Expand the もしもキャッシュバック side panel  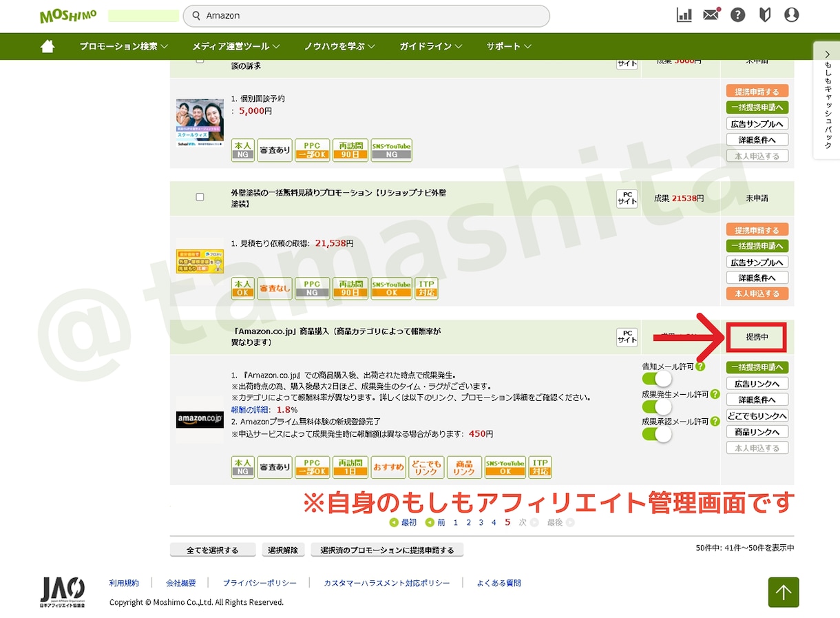827,101
